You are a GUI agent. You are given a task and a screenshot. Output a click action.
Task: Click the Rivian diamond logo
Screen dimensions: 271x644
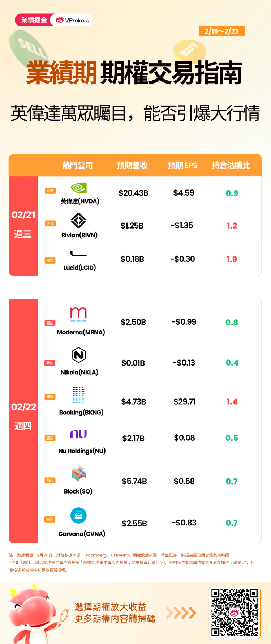pyautogui.click(x=78, y=221)
